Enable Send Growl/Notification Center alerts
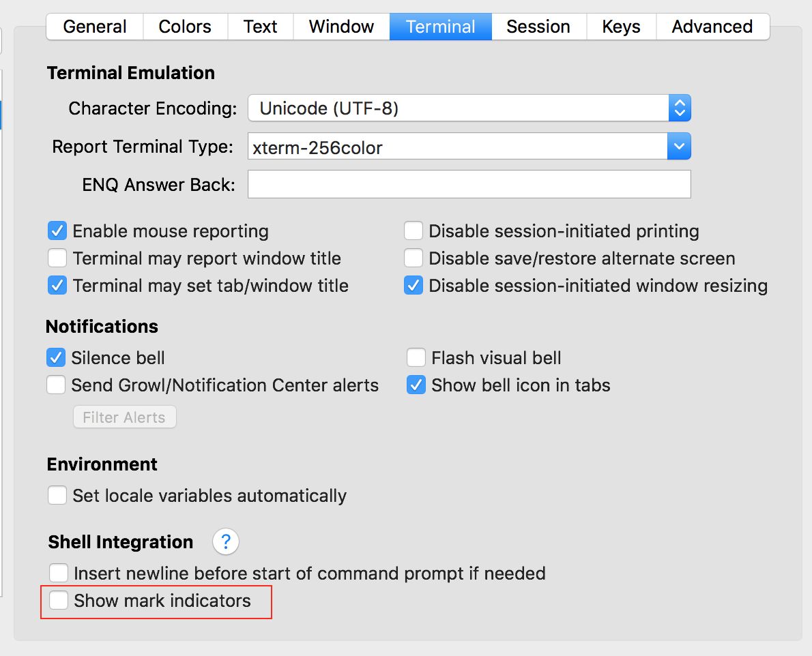This screenshot has width=812, height=656. pyautogui.click(x=56, y=385)
